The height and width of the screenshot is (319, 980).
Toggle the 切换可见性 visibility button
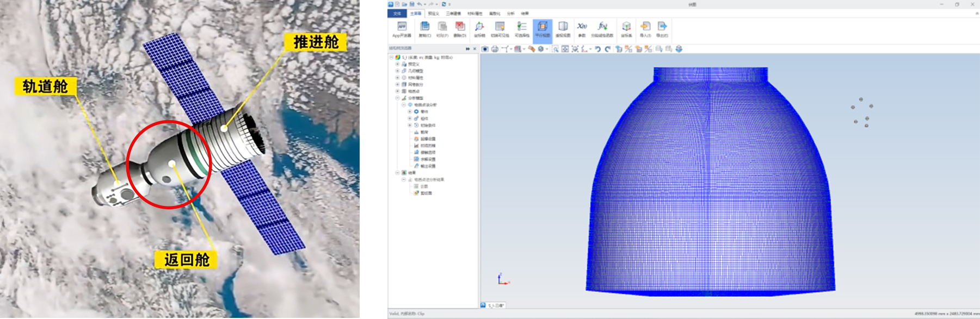pyautogui.click(x=500, y=29)
